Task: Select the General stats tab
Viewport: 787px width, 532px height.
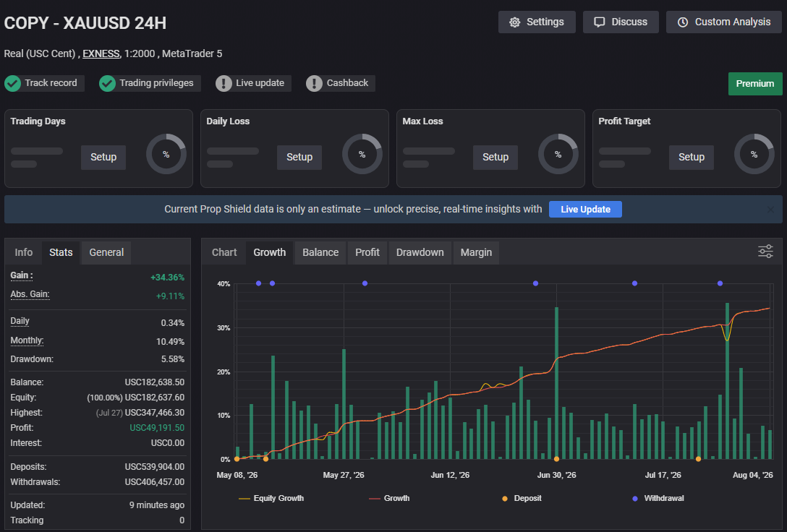Action: click(x=106, y=252)
